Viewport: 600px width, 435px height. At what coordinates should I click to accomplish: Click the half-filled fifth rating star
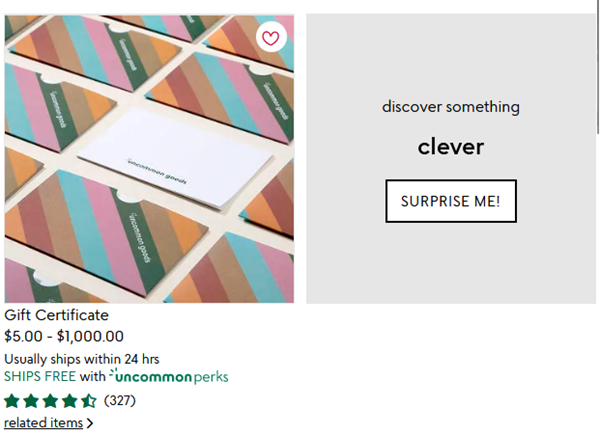(89, 401)
